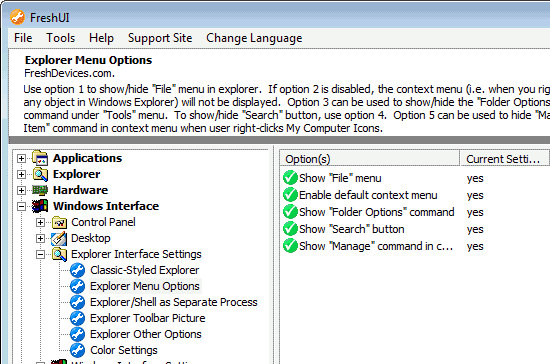550x364 pixels.
Task: Open the Support Site menu
Action: [160, 38]
